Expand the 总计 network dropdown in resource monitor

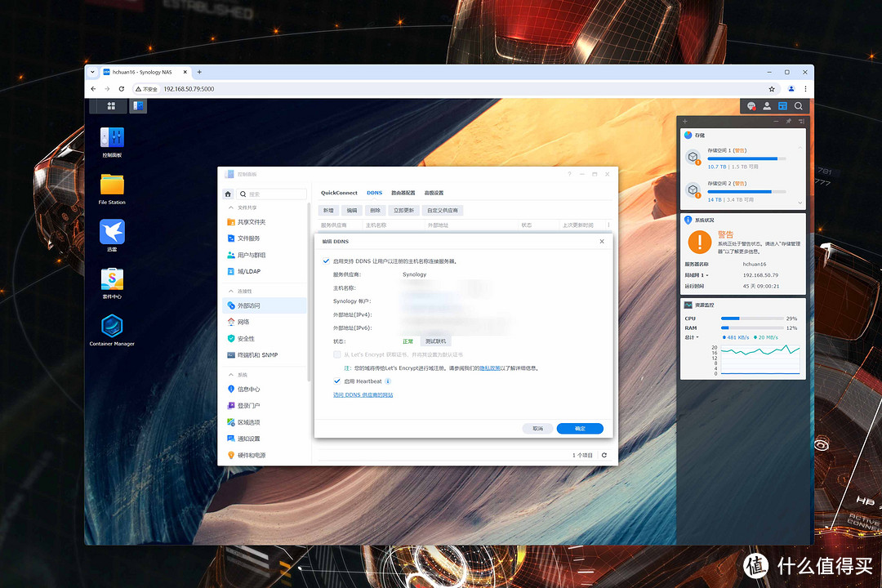(693, 337)
